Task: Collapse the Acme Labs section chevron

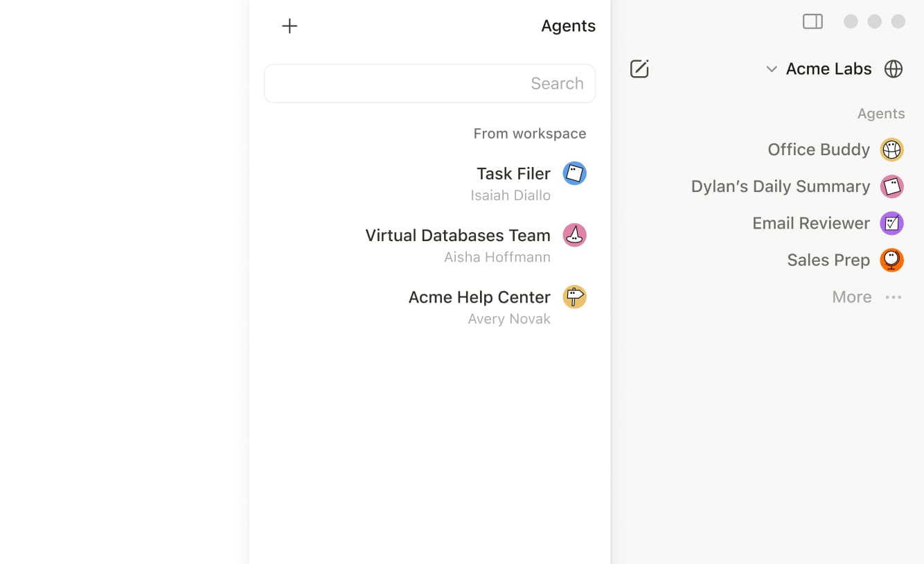Action: pos(771,69)
